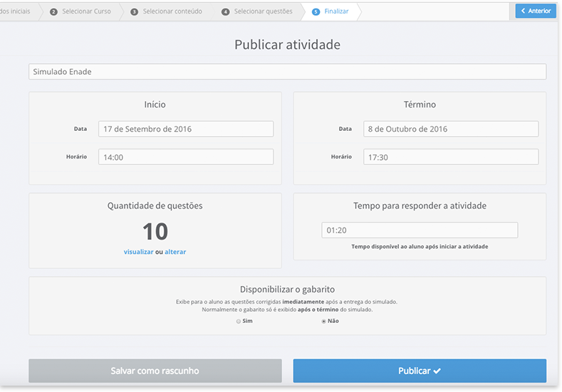Viewport: 562px width, 392px height.
Task: Click the blue step 5 badge
Action: point(316,12)
